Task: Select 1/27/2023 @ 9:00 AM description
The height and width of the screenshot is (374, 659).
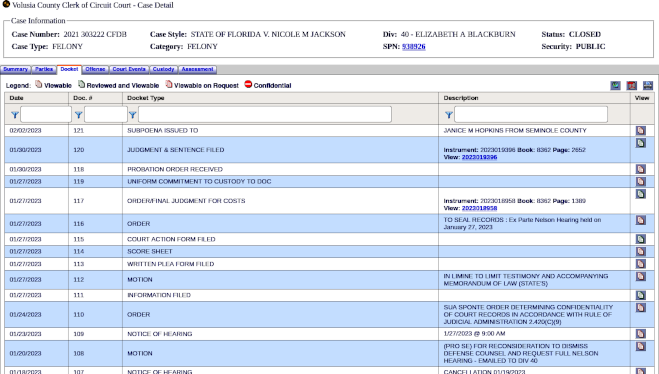Action: coord(474,334)
